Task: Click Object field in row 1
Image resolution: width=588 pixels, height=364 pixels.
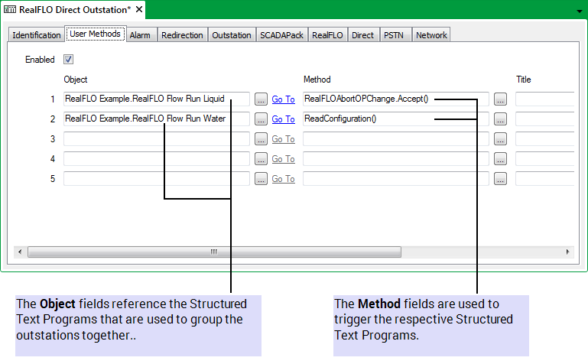Action: tap(157, 99)
